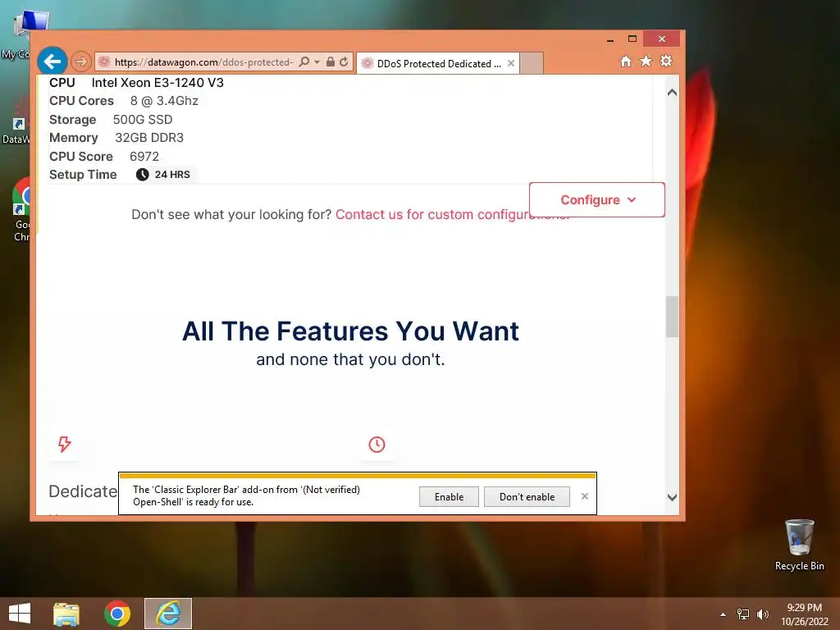Click Internet Explorer taskbar icon

coord(167,614)
